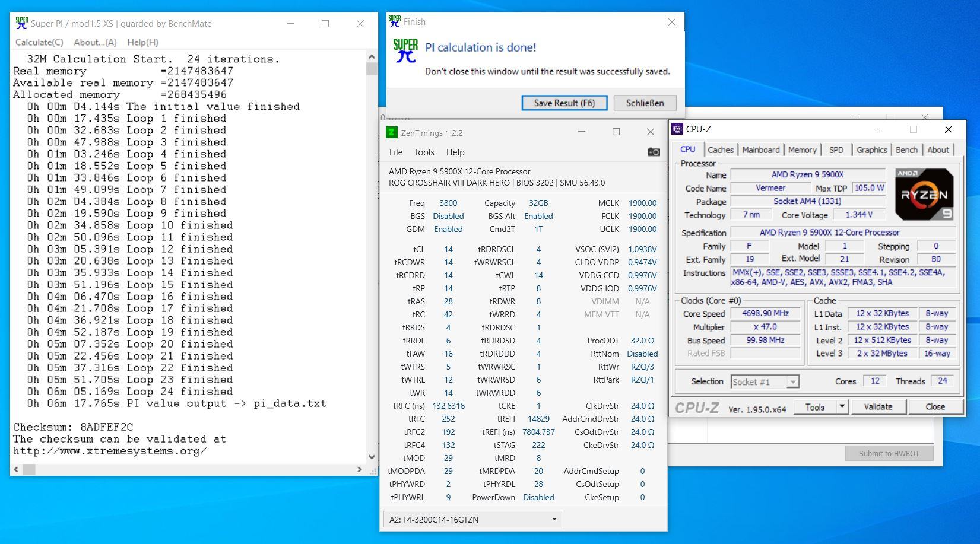The width and height of the screenshot is (980, 544).
Task: Click the MCLK value 1900.00
Action: 642,203
